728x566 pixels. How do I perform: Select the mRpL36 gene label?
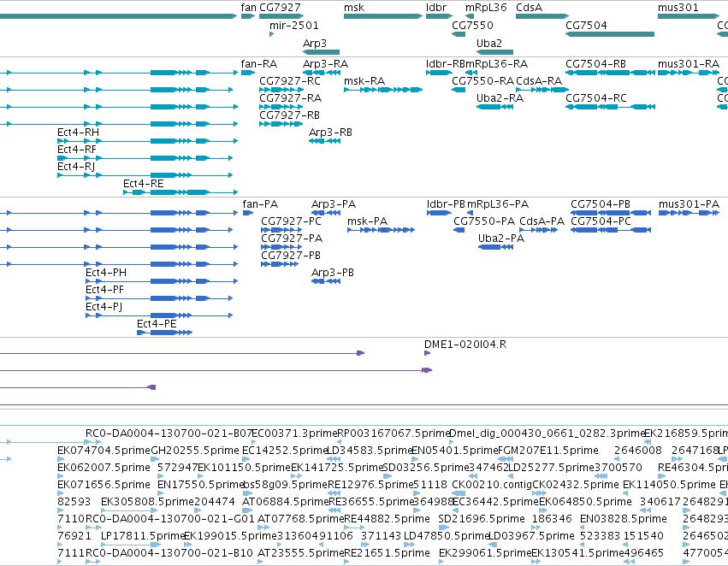click(486, 8)
